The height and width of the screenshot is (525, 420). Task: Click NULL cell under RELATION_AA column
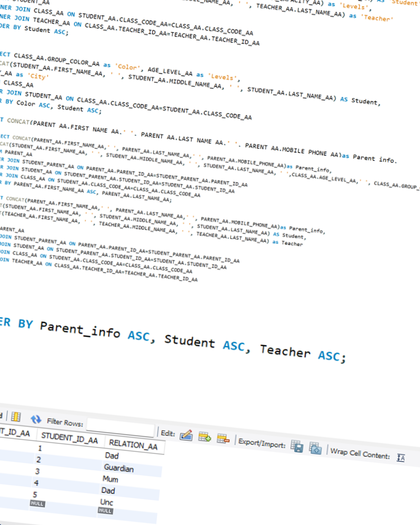(x=105, y=511)
